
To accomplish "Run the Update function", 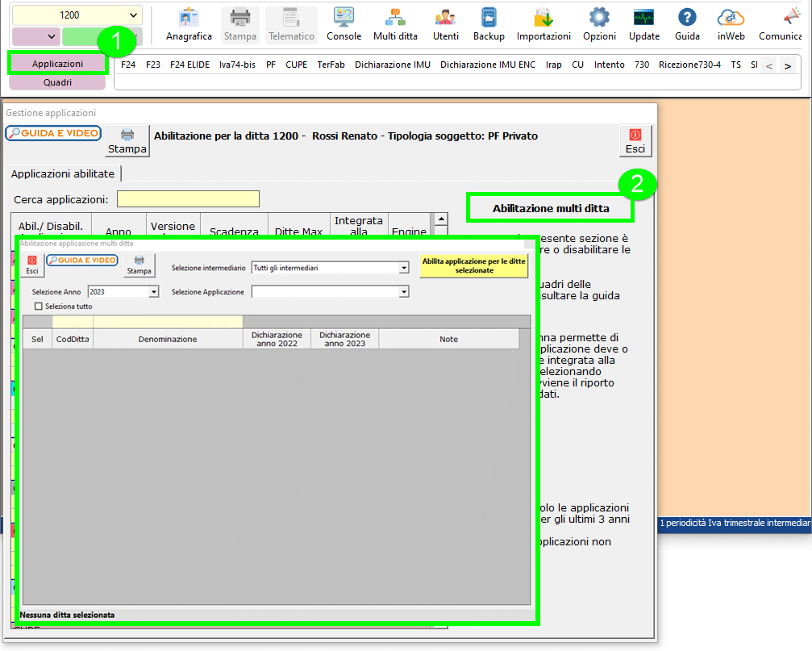I will pyautogui.click(x=643, y=24).
